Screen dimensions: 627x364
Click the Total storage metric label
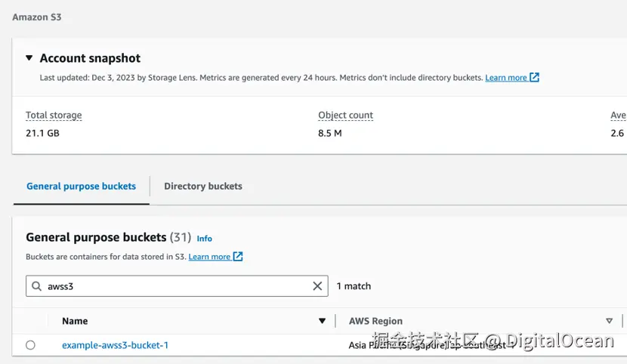[54, 116]
